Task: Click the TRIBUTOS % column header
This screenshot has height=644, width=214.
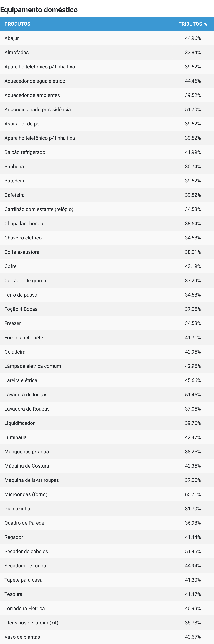Action: pos(192,24)
